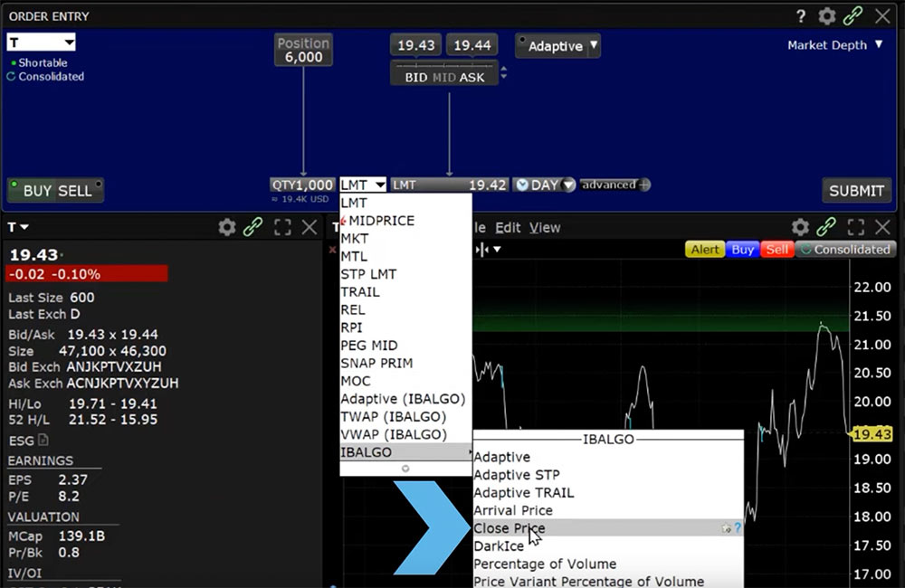Viewport: 905px width, 588px height.
Task: Open the DAY time-in-force dropdown
Action: [545, 185]
